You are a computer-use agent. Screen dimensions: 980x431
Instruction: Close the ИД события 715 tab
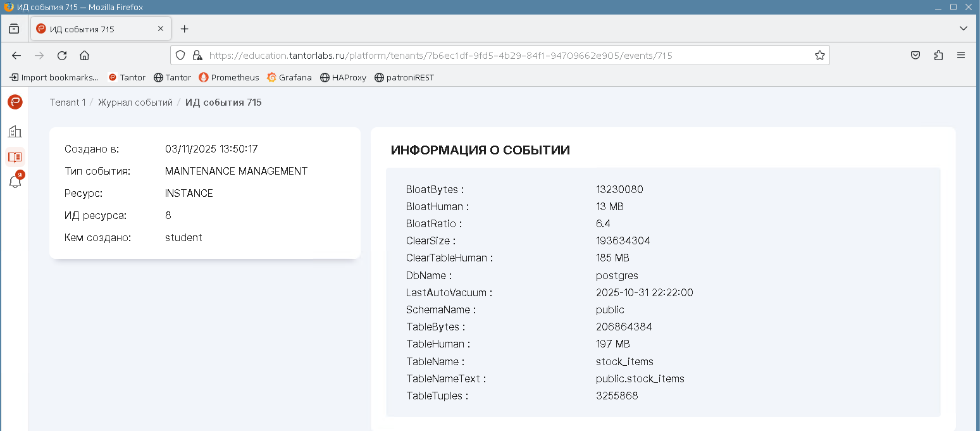(x=161, y=28)
